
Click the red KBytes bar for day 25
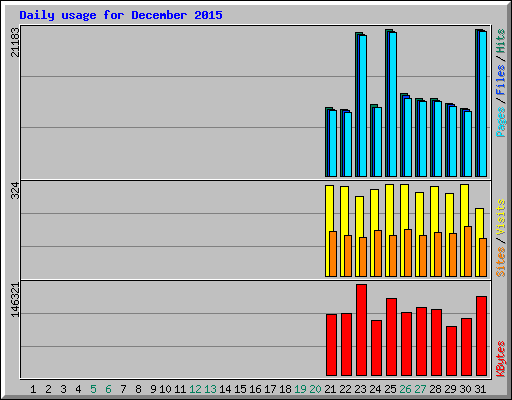(391, 337)
